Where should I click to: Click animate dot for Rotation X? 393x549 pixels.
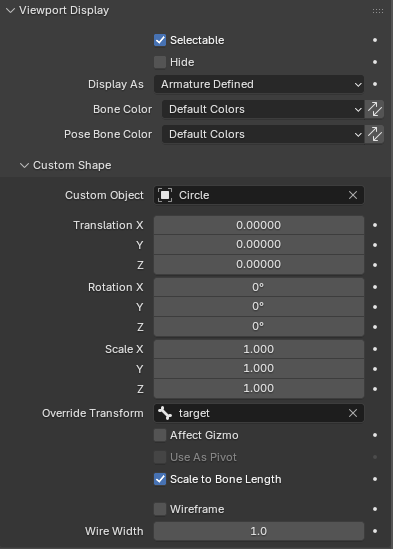[375, 287]
